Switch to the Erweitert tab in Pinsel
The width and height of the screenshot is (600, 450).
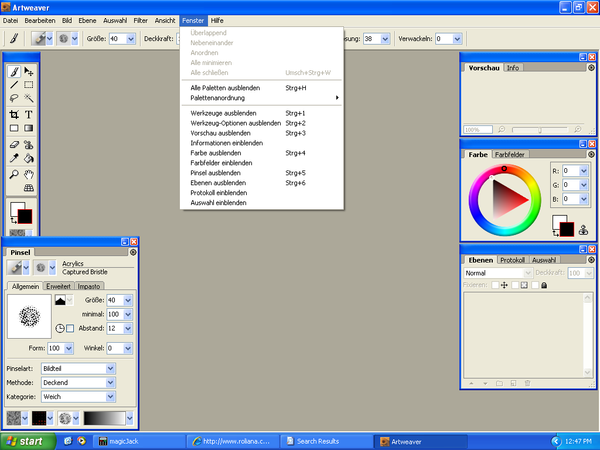coord(58,286)
